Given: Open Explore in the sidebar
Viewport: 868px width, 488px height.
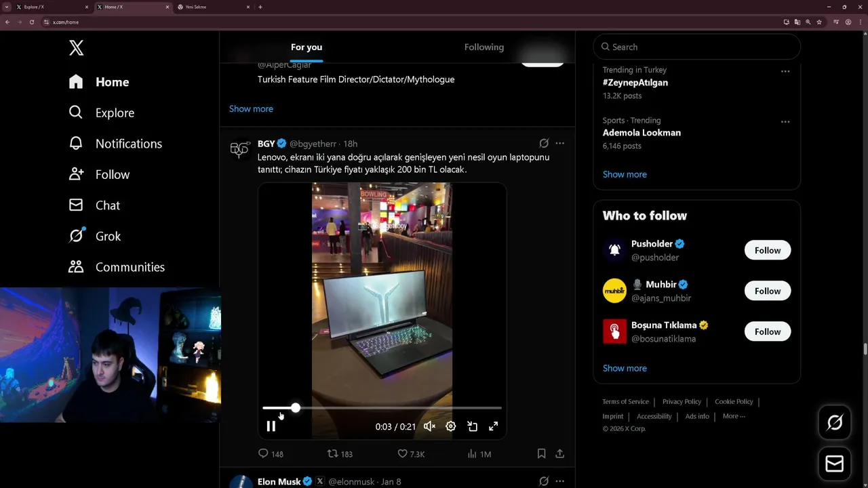Looking at the screenshot, I should [102, 113].
